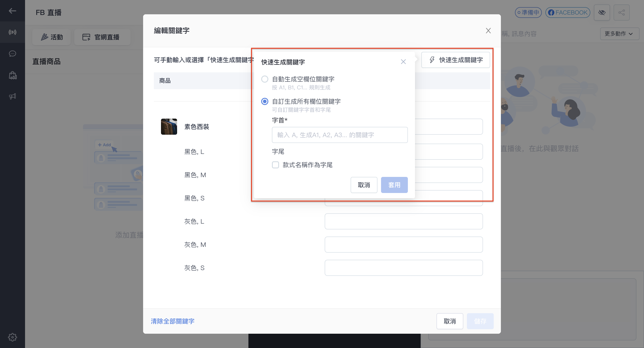644x348 pixels.
Task: Click 清除全部關鍵字 link
Action: [172, 321]
